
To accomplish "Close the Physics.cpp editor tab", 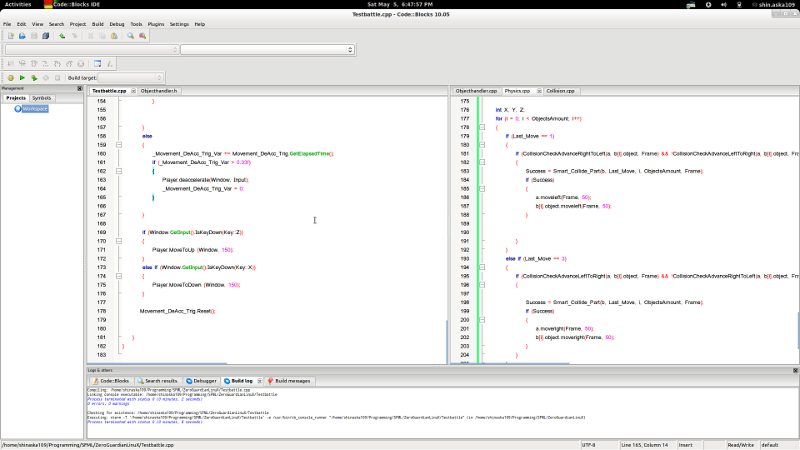I will coord(539,91).
